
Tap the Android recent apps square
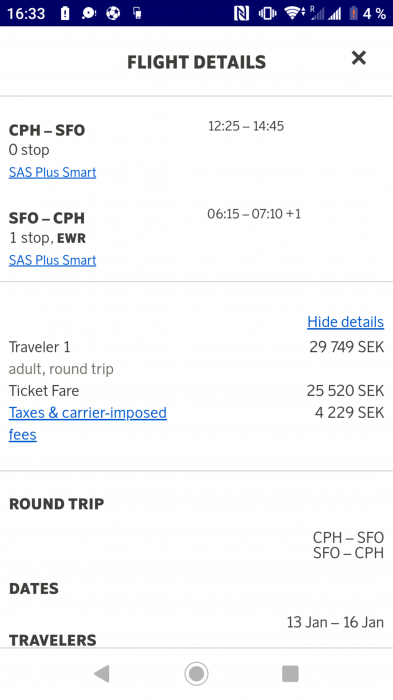pyautogui.click(x=290, y=673)
